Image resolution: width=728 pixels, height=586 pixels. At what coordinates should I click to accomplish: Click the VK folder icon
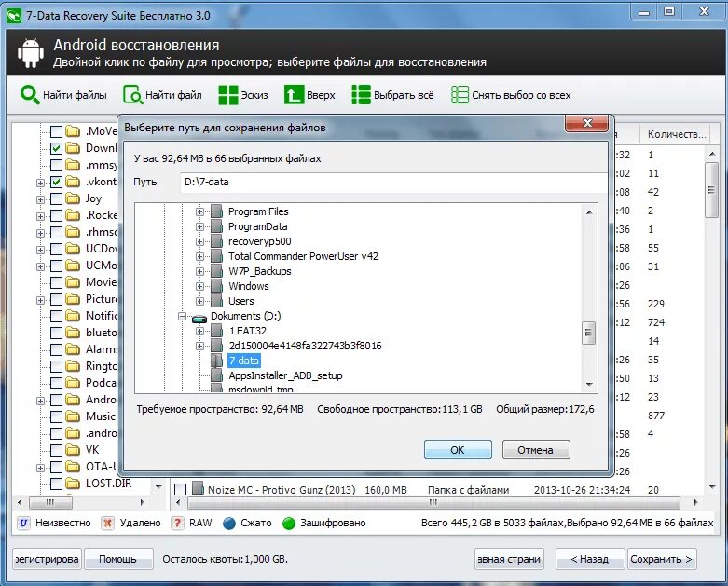click(x=73, y=450)
